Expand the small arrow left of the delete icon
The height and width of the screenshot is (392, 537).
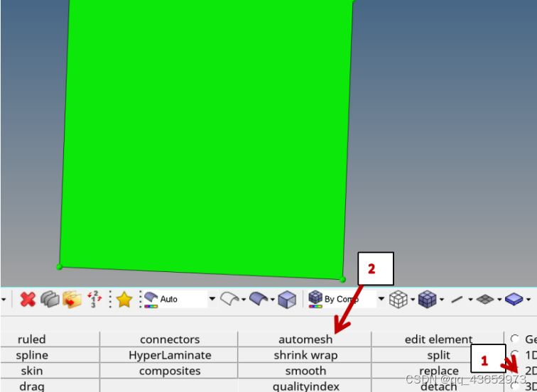tap(4, 300)
